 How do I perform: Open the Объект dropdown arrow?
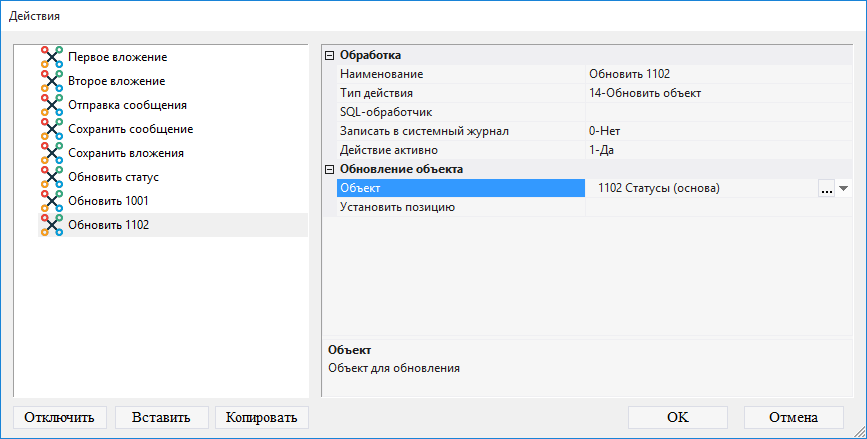click(x=843, y=188)
